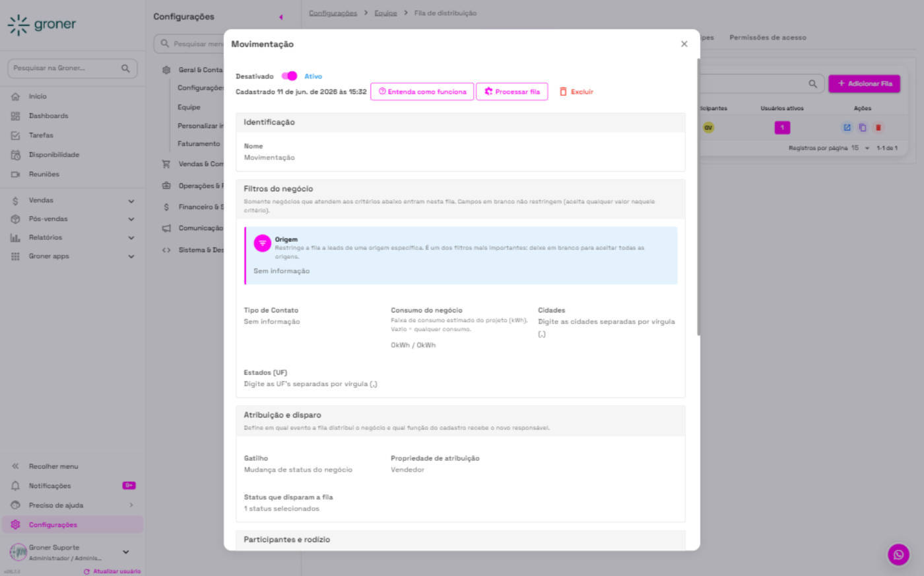Click the Financeiro dollar icon
Viewport: 924px width, 576px height.
pos(166,207)
